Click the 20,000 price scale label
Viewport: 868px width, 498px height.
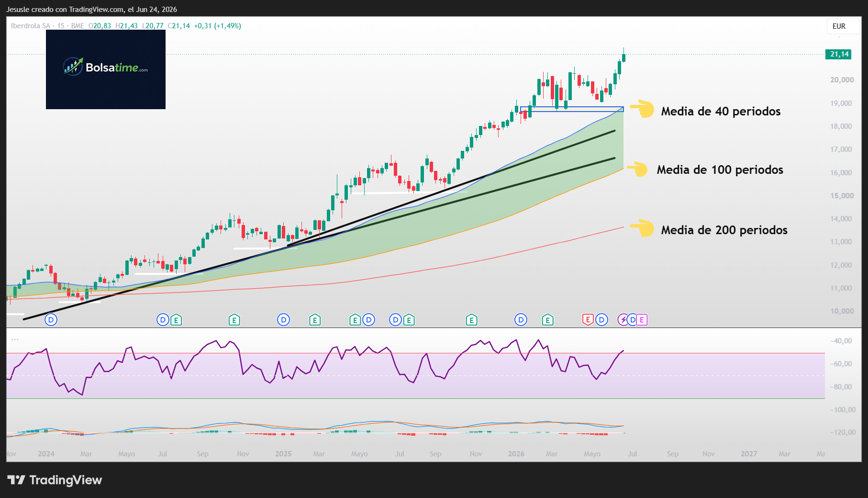click(842, 80)
